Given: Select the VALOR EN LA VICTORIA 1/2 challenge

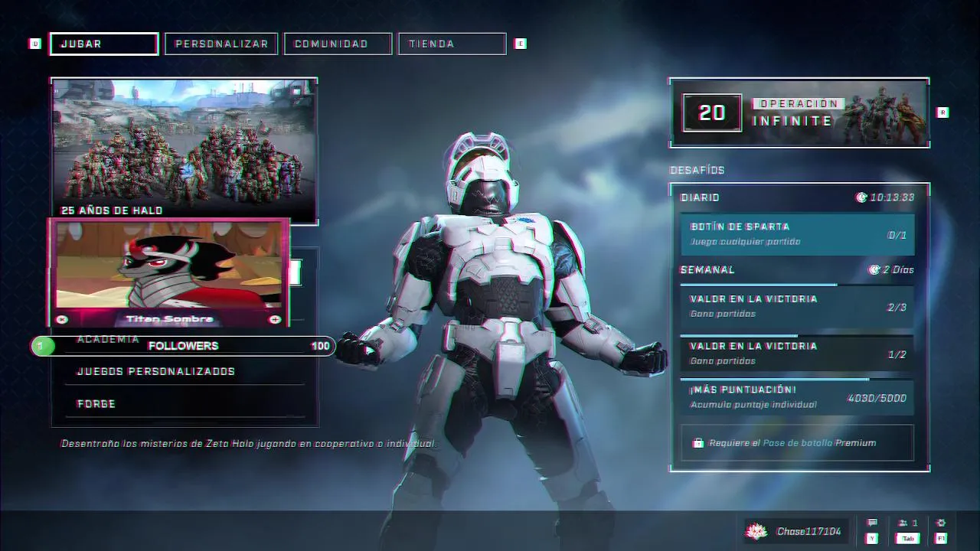Looking at the screenshot, I should pyautogui.click(x=797, y=354).
